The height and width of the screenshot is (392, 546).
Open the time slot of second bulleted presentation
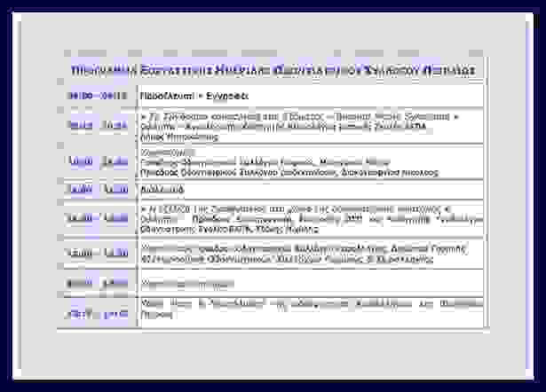[98, 218]
